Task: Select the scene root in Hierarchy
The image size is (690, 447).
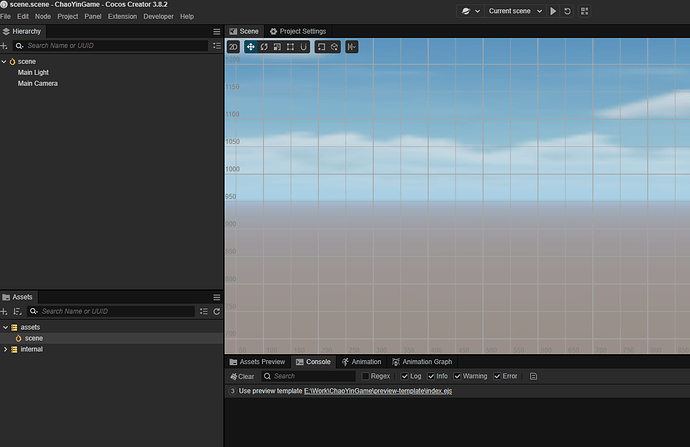Action: click(26, 62)
